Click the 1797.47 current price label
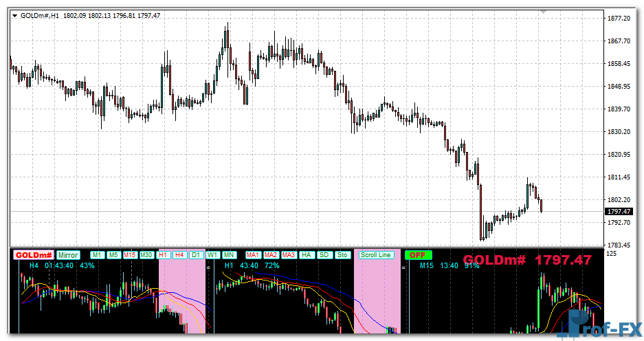Viewport: 644px width, 341px height. [x=619, y=211]
